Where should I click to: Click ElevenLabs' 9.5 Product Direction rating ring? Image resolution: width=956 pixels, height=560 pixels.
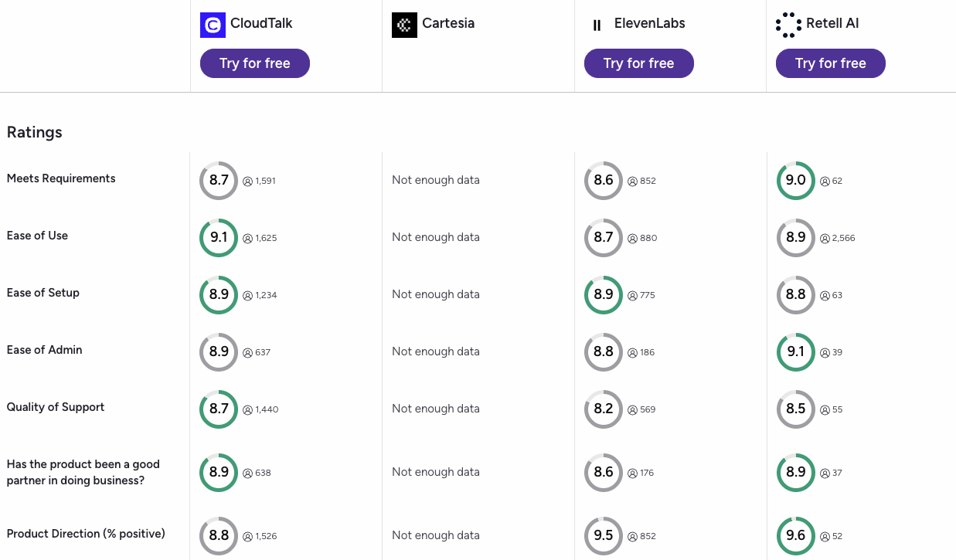(x=604, y=536)
